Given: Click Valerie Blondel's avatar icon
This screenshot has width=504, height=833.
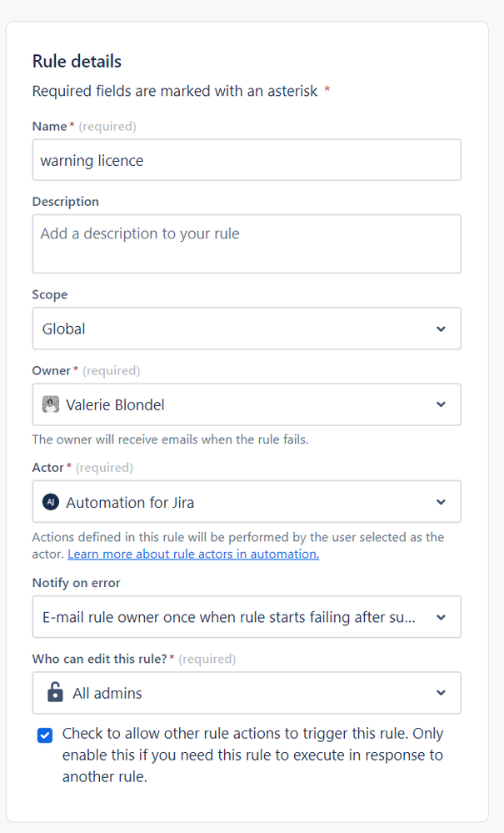Looking at the screenshot, I should [x=51, y=404].
